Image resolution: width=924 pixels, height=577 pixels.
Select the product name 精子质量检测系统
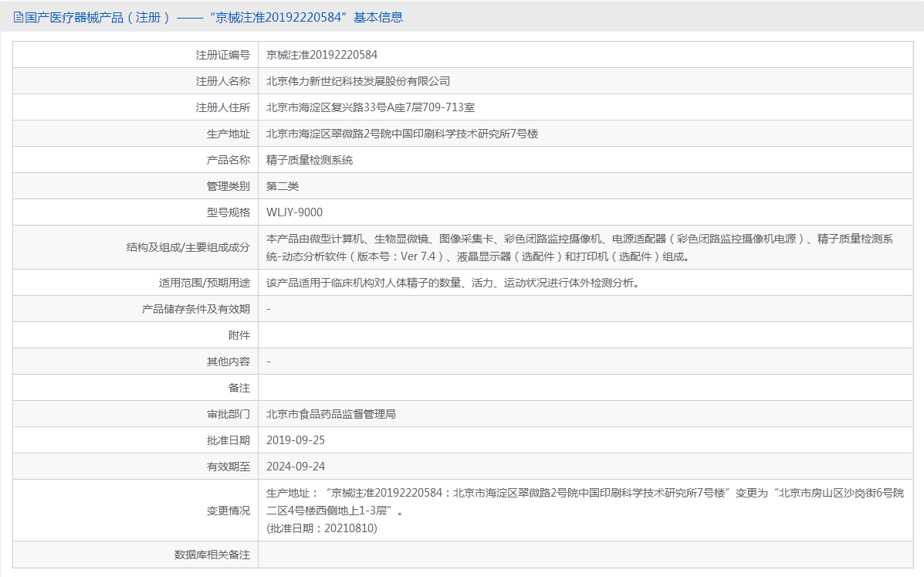[309, 159]
